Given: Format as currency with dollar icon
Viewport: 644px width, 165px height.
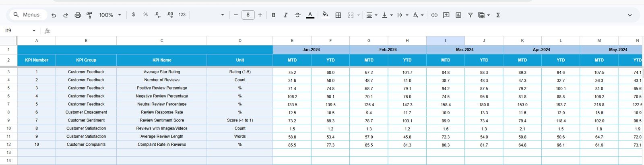Looking at the screenshot, I should pyautogui.click(x=134, y=14).
